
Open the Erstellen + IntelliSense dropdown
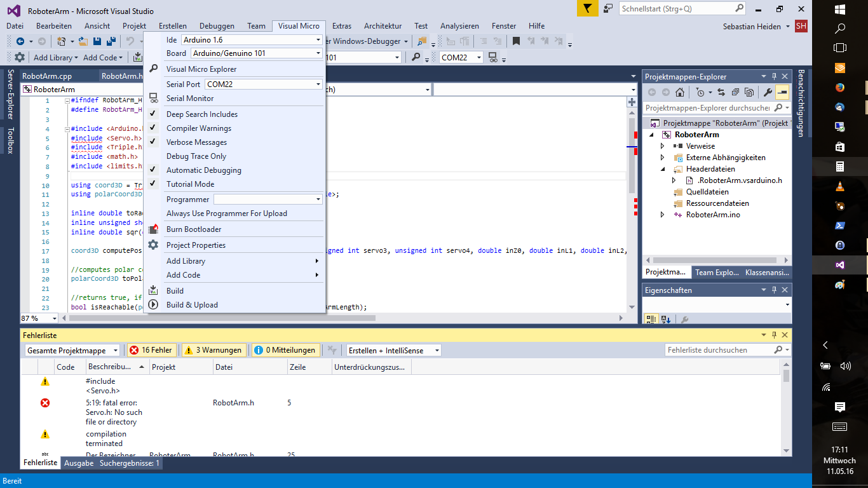pyautogui.click(x=394, y=350)
